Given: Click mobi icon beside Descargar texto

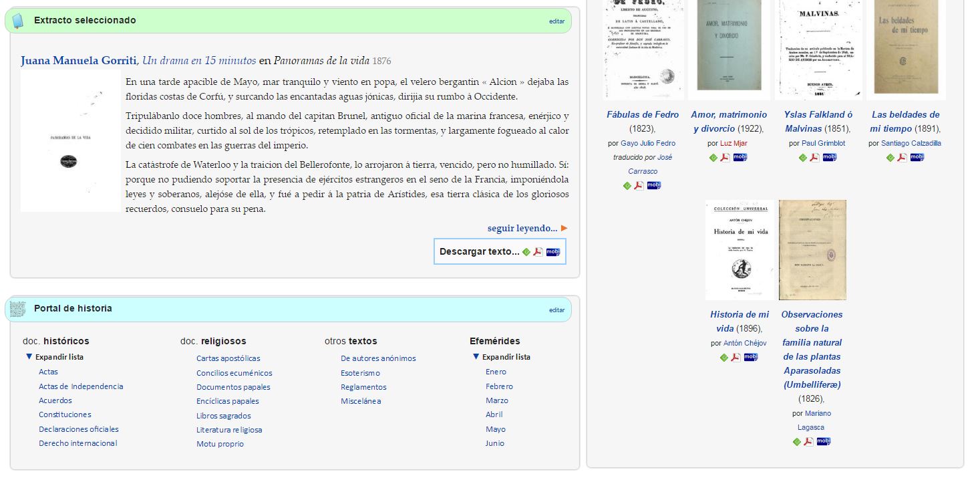Looking at the screenshot, I should (552, 252).
